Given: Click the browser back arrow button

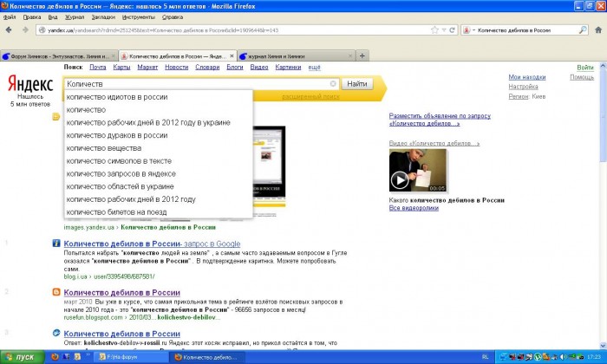Looking at the screenshot, I should [x=10, y=29].
